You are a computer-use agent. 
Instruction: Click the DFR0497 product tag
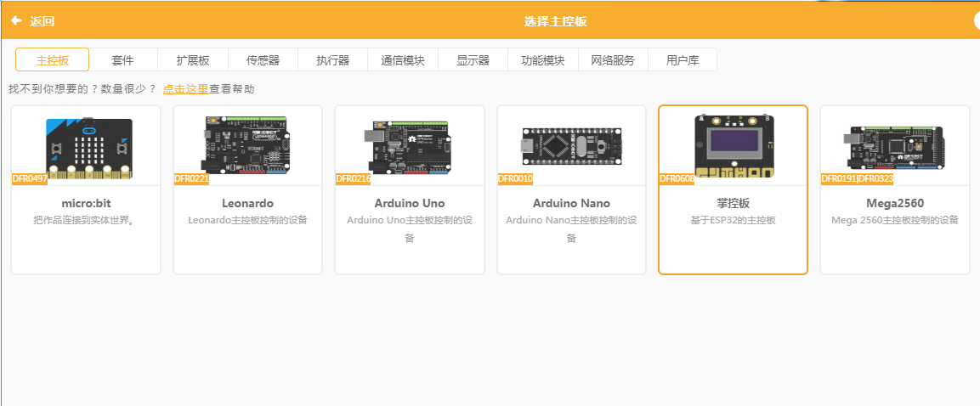pyautogui.click(x=30, y=178)
